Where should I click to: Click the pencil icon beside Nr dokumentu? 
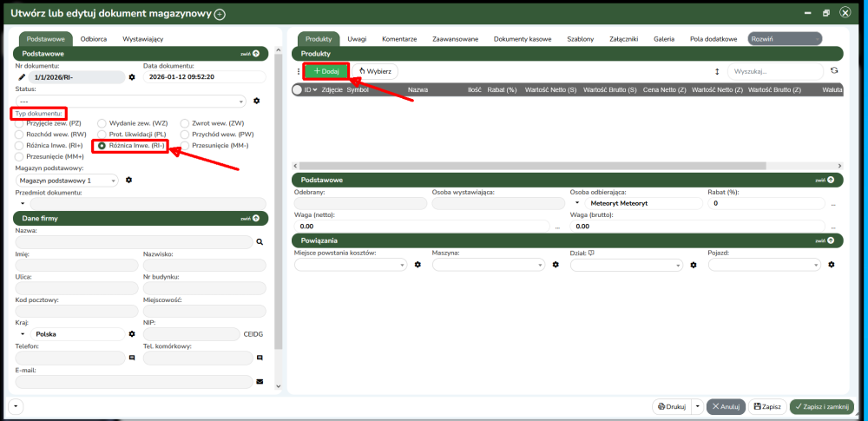[x=21, y=77]
